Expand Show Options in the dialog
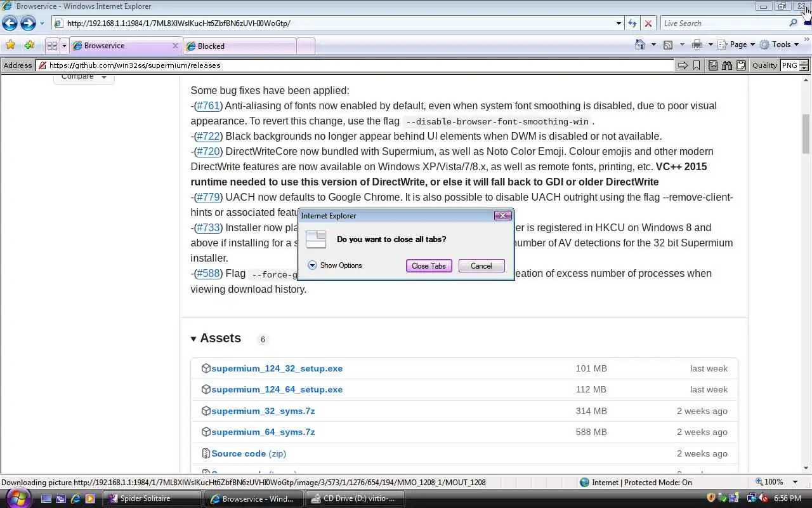Viewport: 812px width, 508px height. point(334,265)
